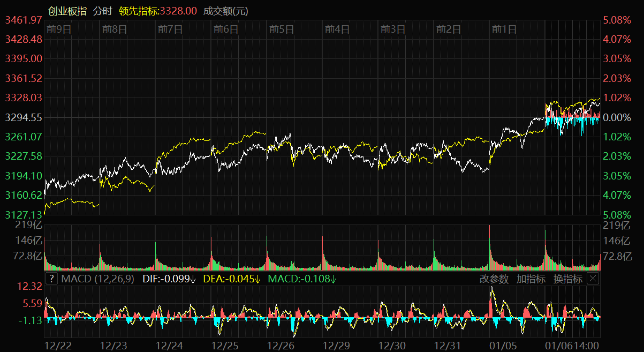644x352 pixels.
Task: Click the 01/05 date on time axis
Action: pyautogui.click(x=504, y=346)
